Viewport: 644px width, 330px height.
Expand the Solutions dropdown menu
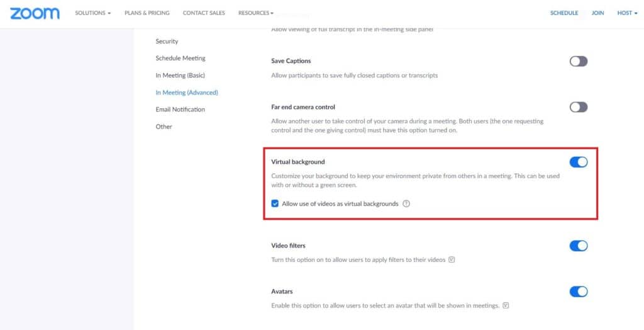[93, 13]
